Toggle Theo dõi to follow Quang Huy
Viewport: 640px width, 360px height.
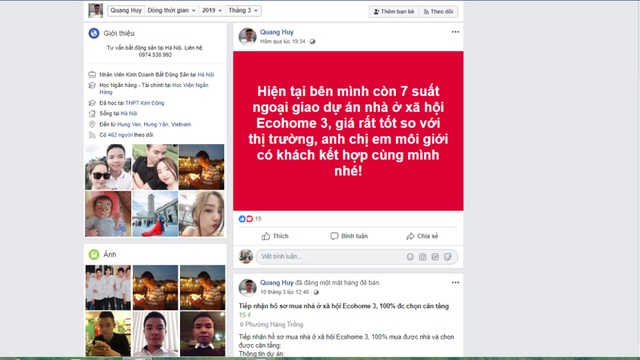pyautogui.click(x=438, y=11)
